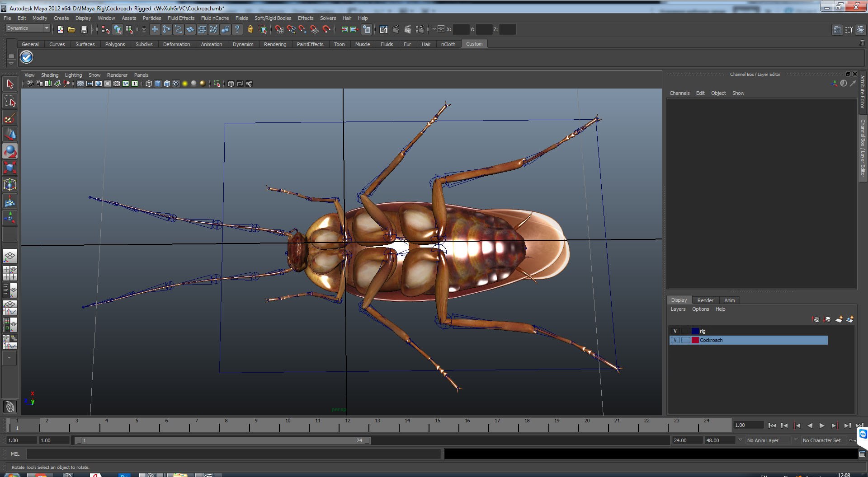Switch to the Animation shelf tab
This screenshot has width=868, height=477.
click(x=211, y=44)
